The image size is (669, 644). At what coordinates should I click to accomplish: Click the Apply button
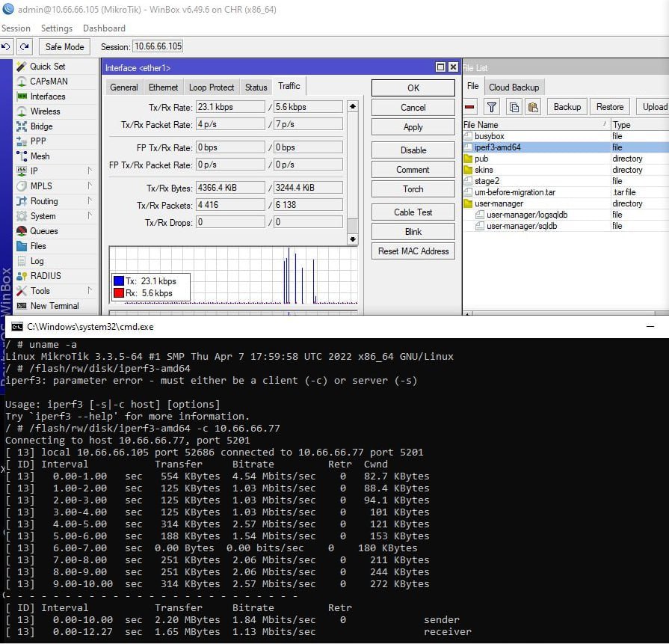point(413,127)
